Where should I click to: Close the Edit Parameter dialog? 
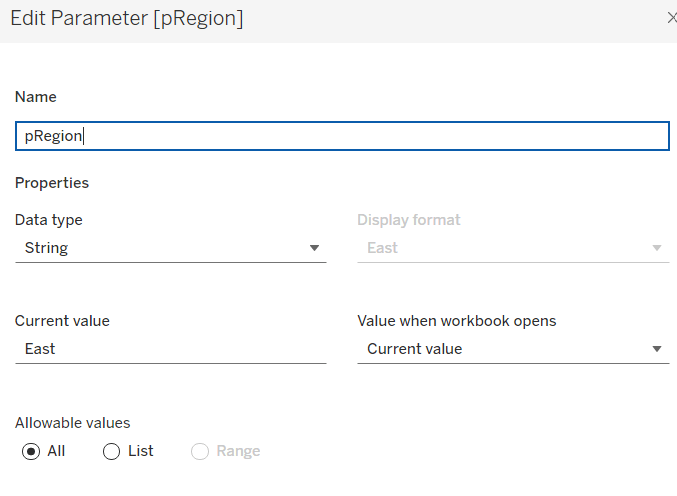pos(671,18)
